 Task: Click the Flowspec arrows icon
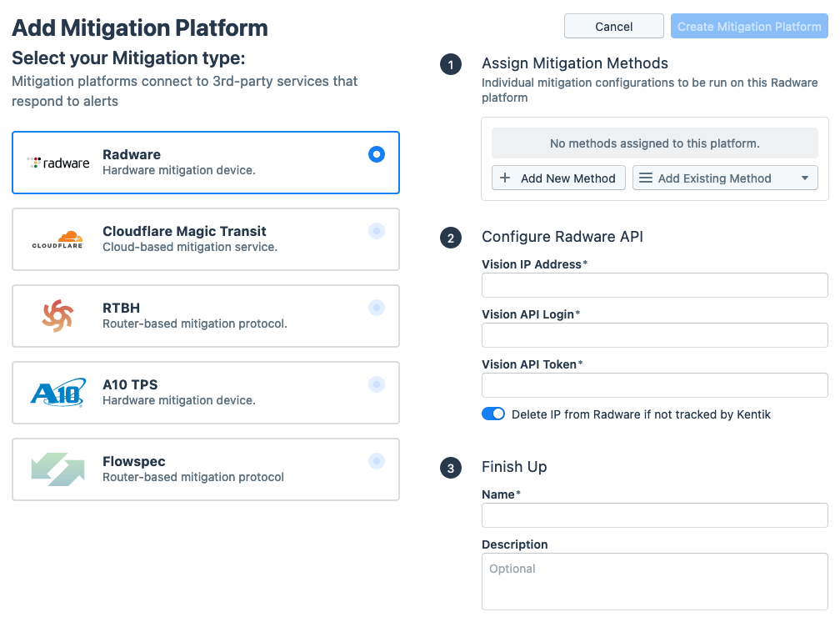click(57, 469)
